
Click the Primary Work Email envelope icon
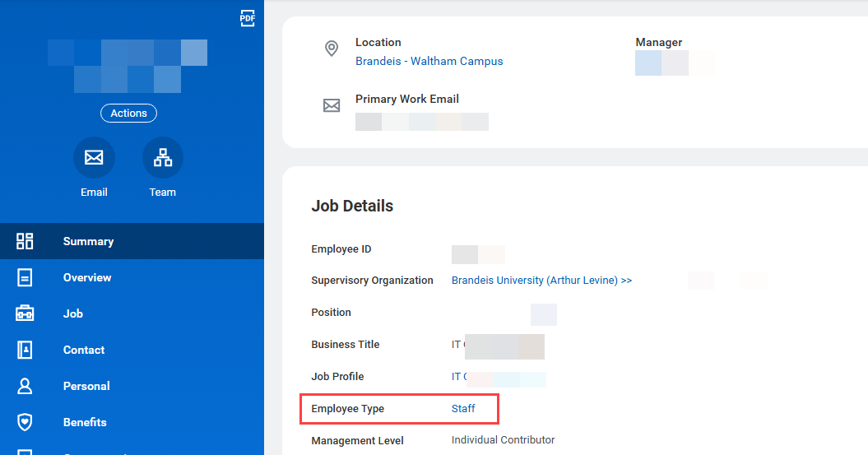[332, 105]
